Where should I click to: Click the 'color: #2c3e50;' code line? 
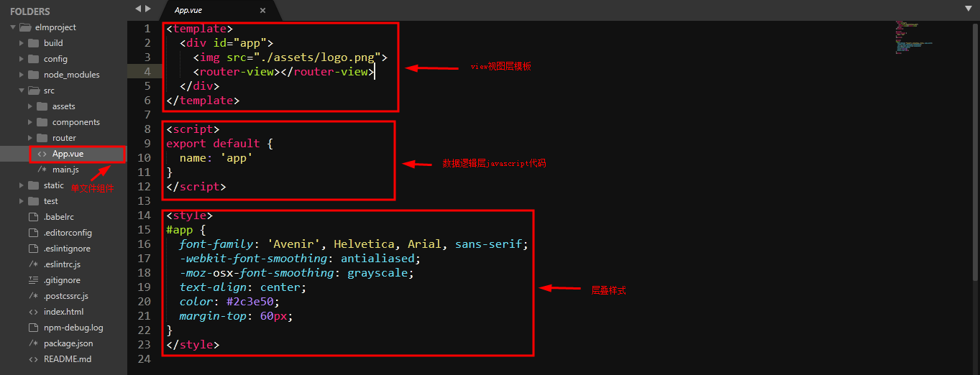(x=230, y=302)
